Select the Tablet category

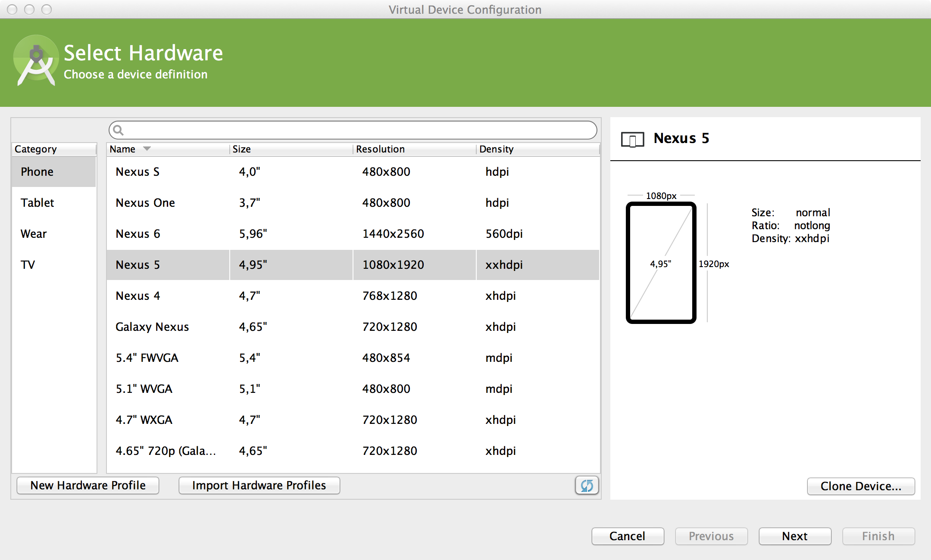coord(37,202)
